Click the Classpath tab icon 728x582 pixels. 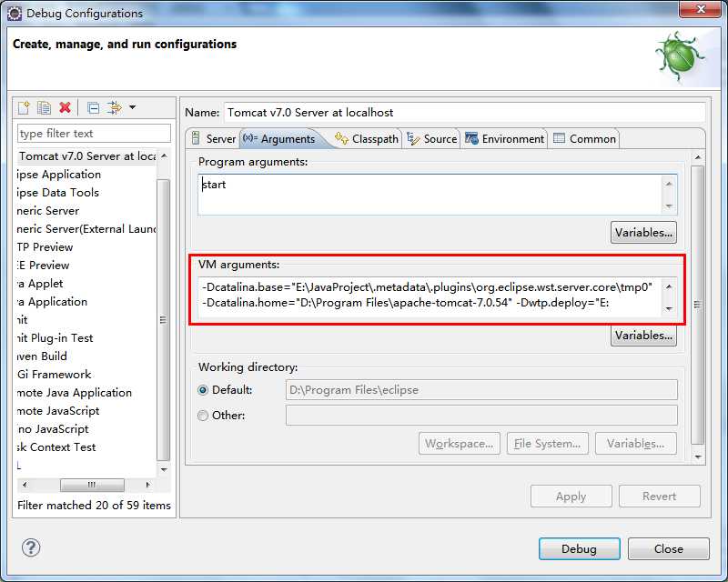[x=341, y=138]
